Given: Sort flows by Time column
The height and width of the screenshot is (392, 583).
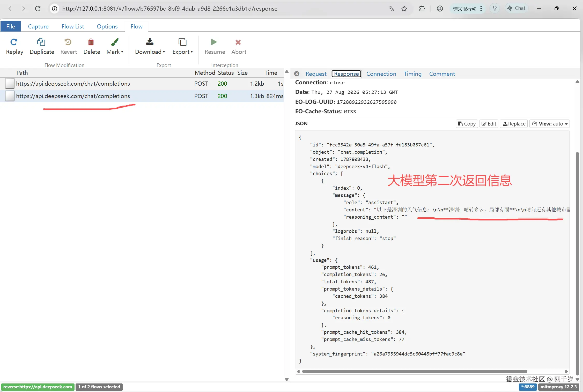Looking at the screenshot, I should [271, 73].
